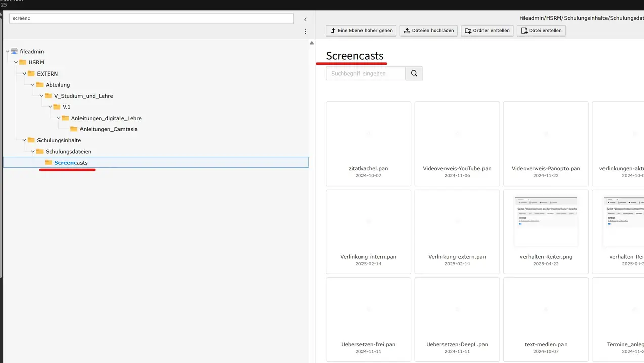Click the fileadmin storage icon
Image resolution: width=644 pixels, height=363 pixels.
pos(14,51)
